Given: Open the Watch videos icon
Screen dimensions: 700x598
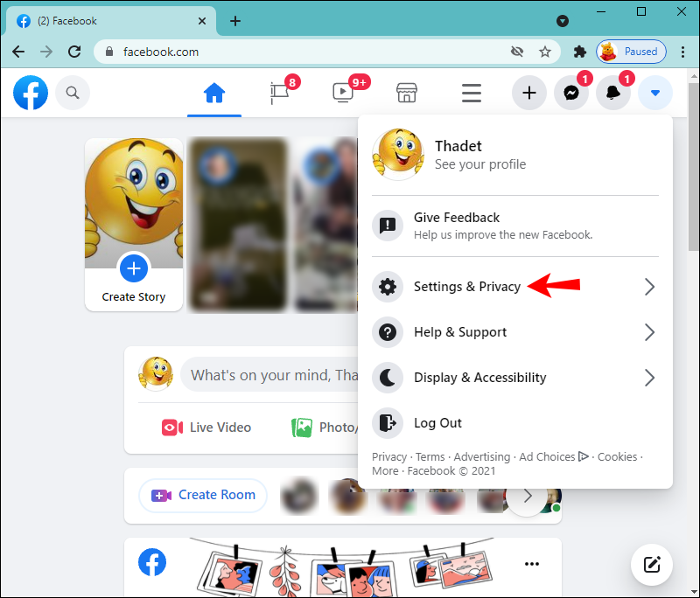Looking at the screenshot, I should pos(341,93).
